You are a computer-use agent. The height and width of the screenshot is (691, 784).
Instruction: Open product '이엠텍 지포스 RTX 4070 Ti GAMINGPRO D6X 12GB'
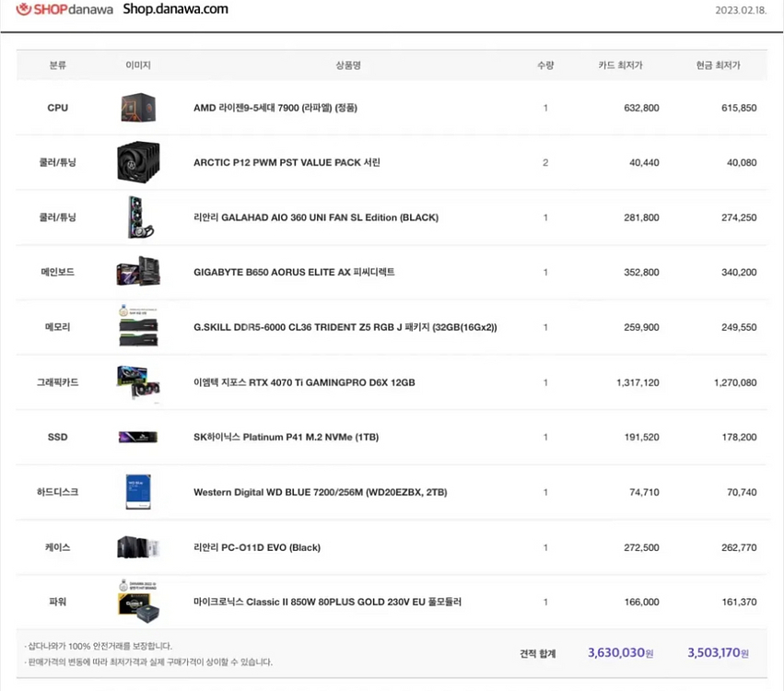tap(305, 382)
